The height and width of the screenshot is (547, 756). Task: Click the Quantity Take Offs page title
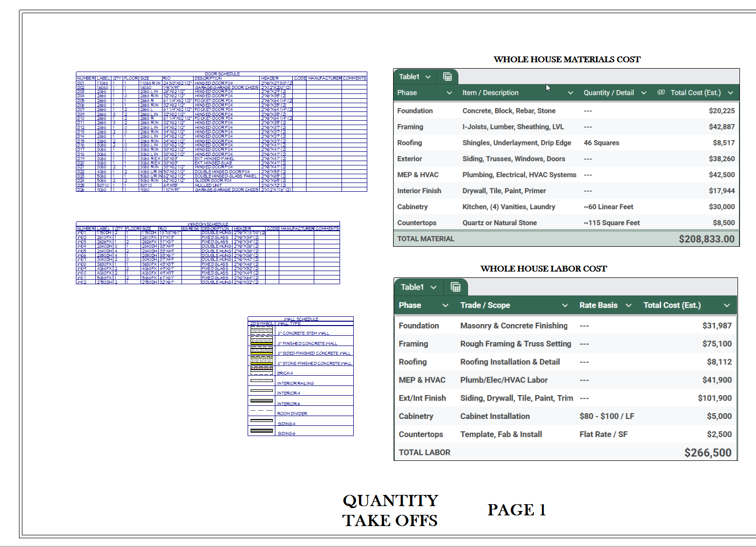(390, 510)
